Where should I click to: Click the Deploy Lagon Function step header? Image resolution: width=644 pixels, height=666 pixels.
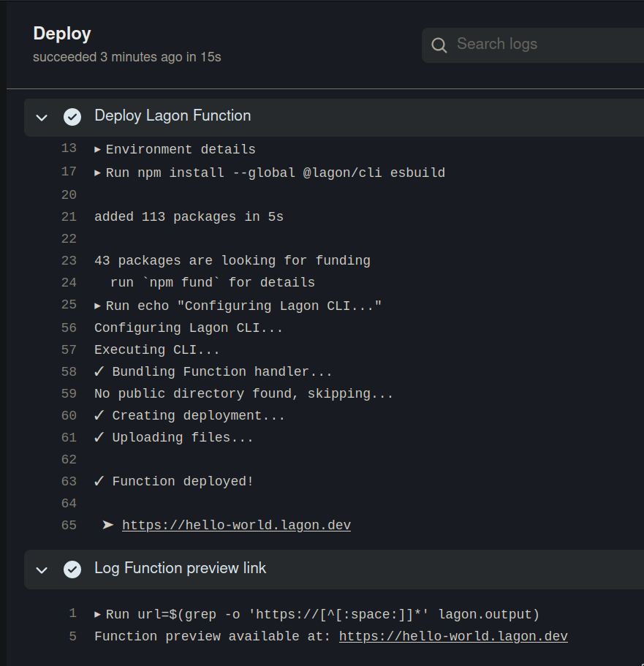coord(334,117)
